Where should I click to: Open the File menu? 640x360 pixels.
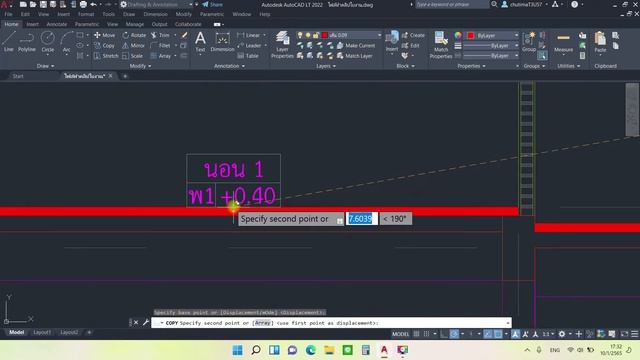click(9, 14)
